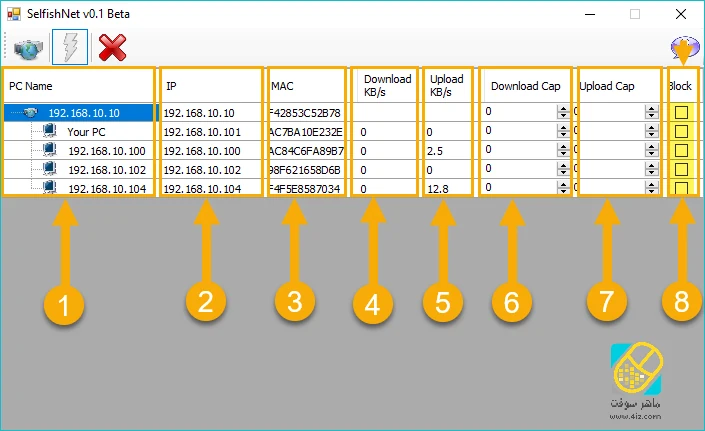Minimize the SelfishNet window
Image resolution: width=705 pixels, height=431 pixels.
(590, 14)
